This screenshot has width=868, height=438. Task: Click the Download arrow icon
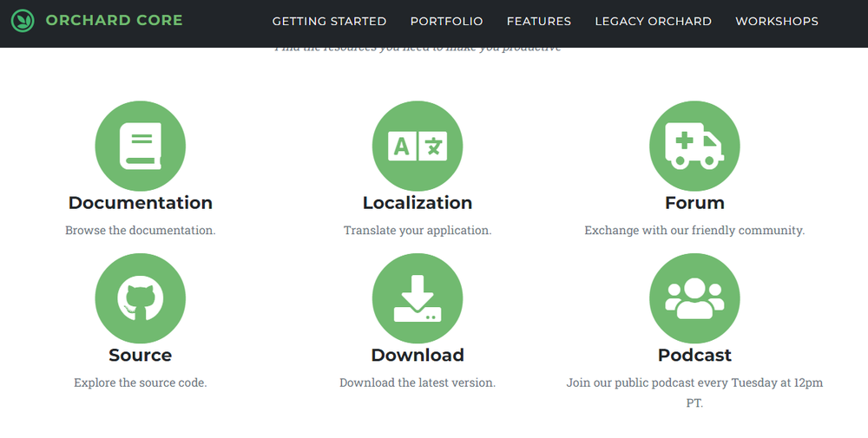click(418, 298)
